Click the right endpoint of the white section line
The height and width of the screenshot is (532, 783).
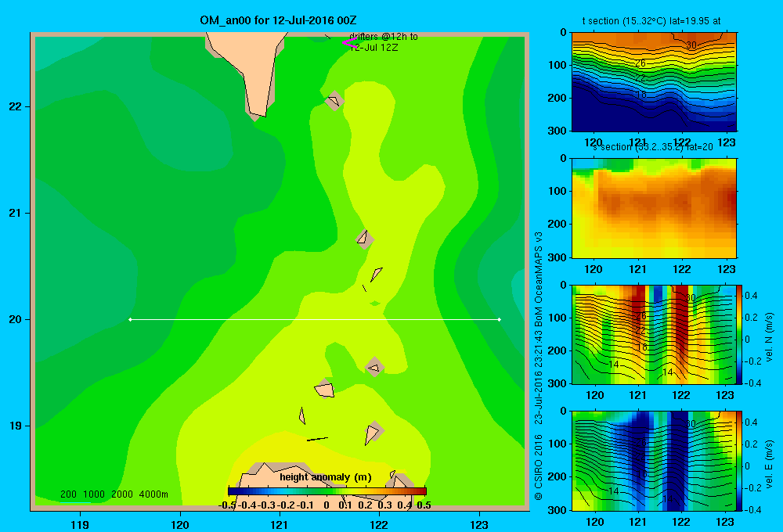(x=500, y=319)
